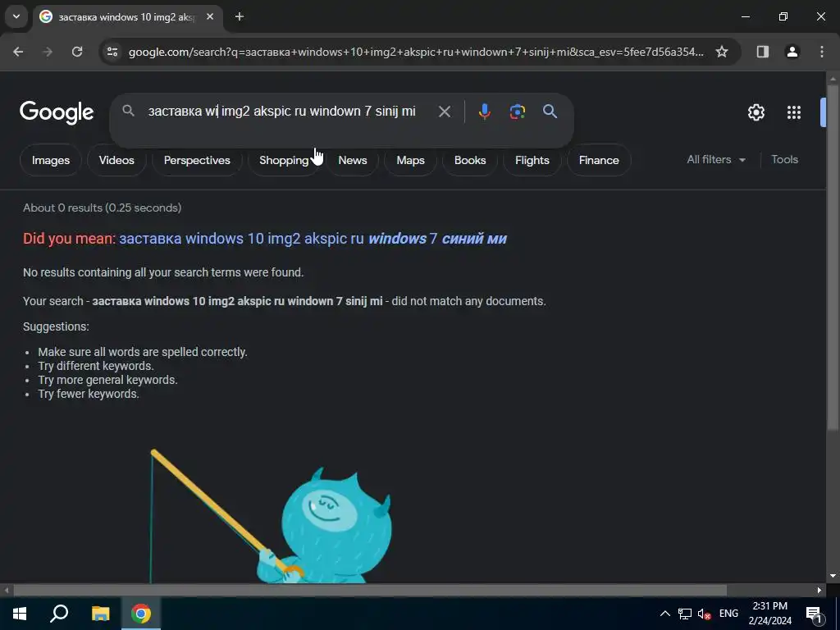This screenshot has width=840, height=630.
Task: Open taskbar clock and date
Action: 769,614
